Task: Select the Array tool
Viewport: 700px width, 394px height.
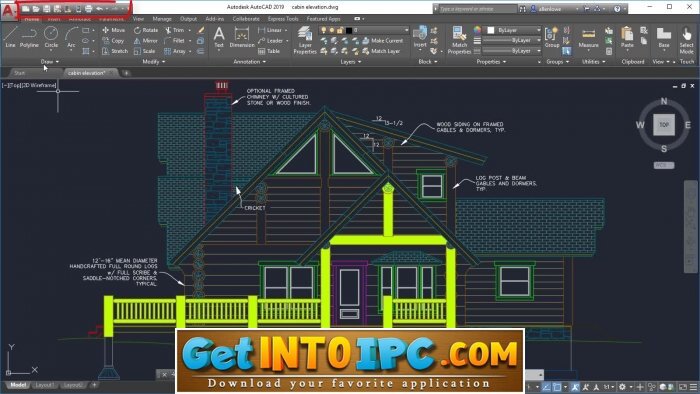Action: click(x=175, y=51)
